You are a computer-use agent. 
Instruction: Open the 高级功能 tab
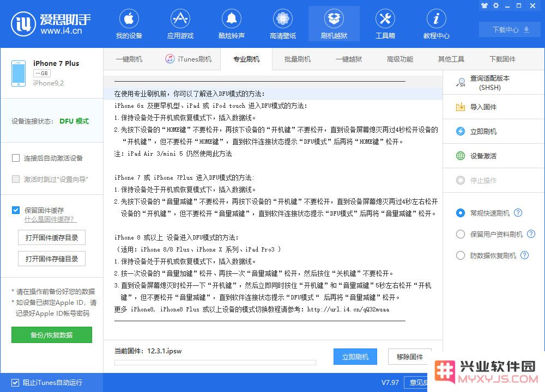[399, 59]
